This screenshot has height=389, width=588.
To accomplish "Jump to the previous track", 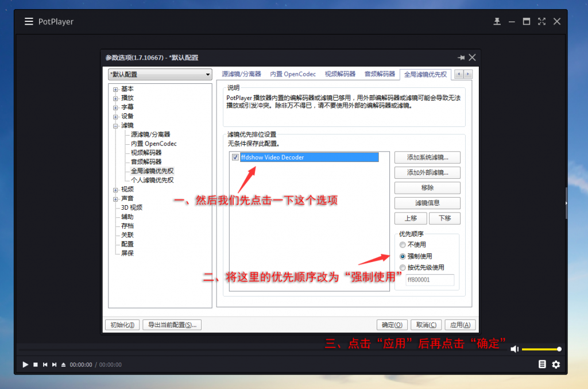I will click(x=45, y=365).
